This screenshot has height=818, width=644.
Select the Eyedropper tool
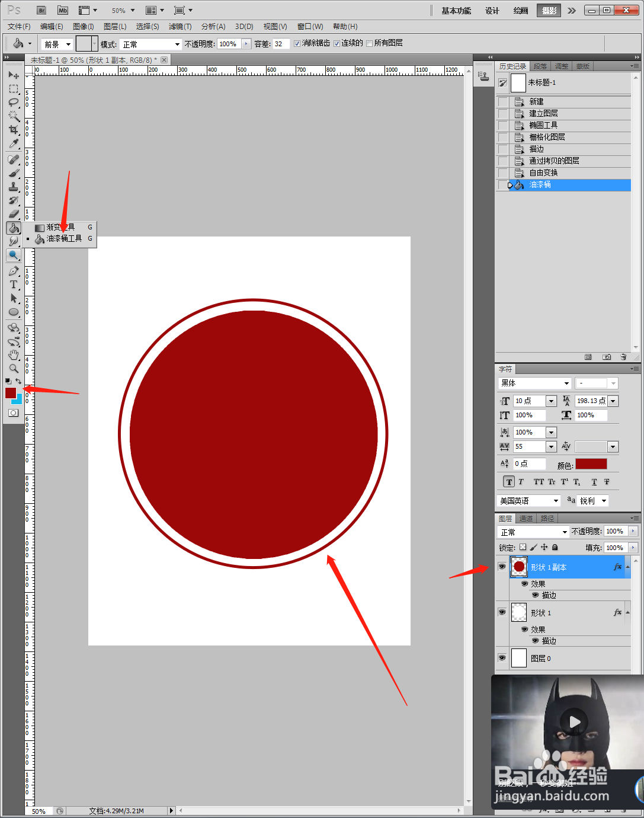coord(13,143)
